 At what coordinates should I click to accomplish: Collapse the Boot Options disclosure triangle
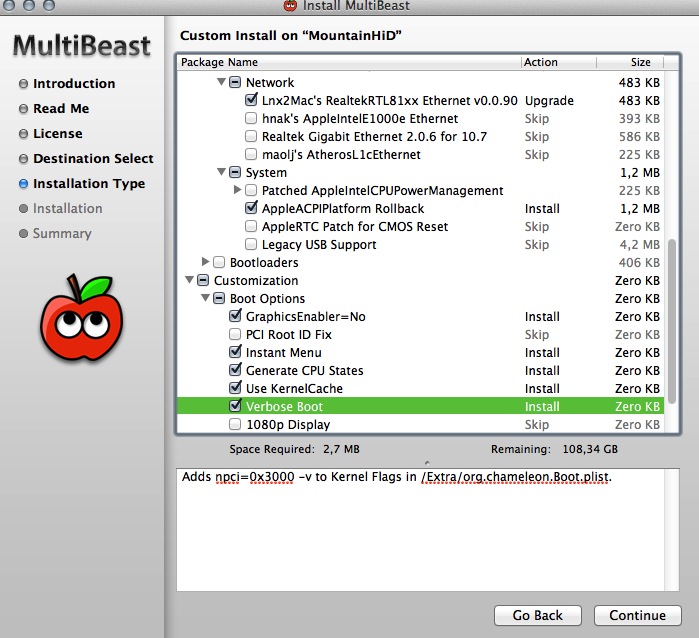[205, 298]
